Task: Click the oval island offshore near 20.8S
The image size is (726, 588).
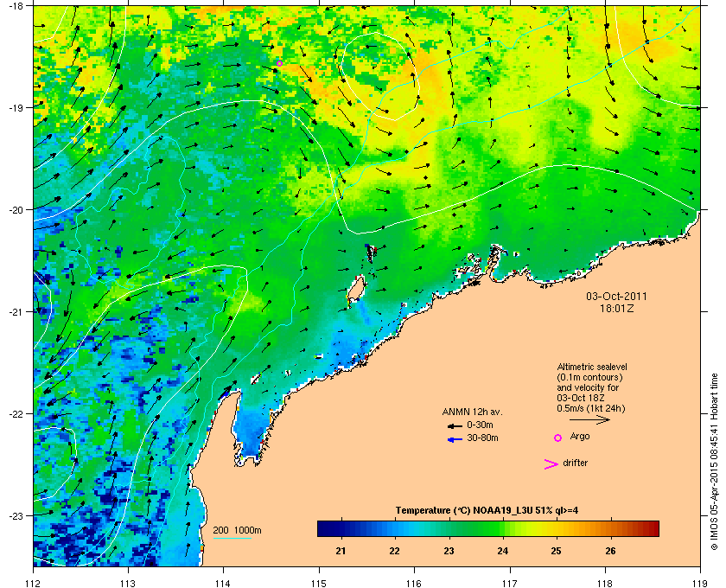Action: pos(356,288)
